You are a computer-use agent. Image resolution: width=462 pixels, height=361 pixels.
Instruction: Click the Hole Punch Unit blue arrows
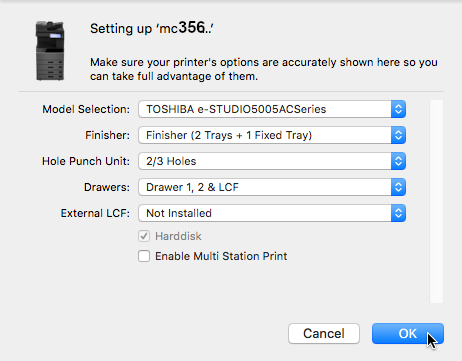(x=398, y=161)
